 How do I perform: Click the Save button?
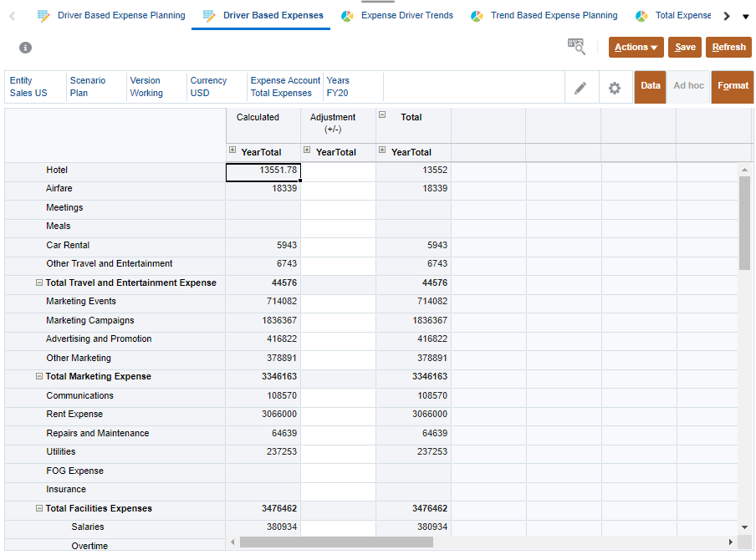tap(684, 48)
